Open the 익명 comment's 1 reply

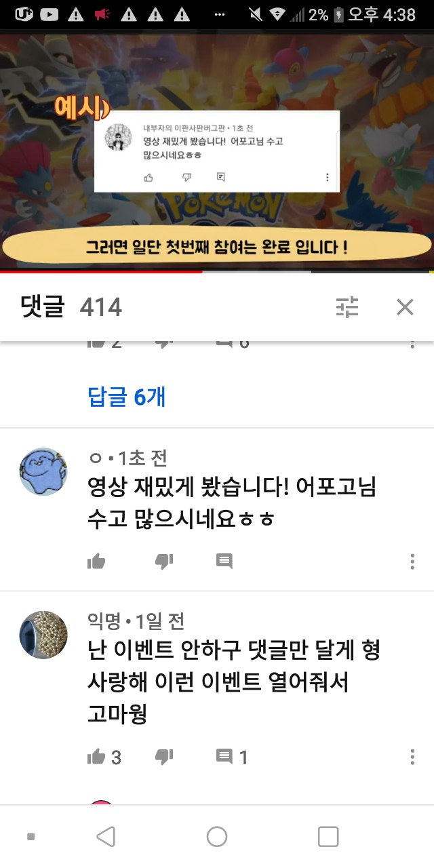pyautogui.click(x=232, y=757)
